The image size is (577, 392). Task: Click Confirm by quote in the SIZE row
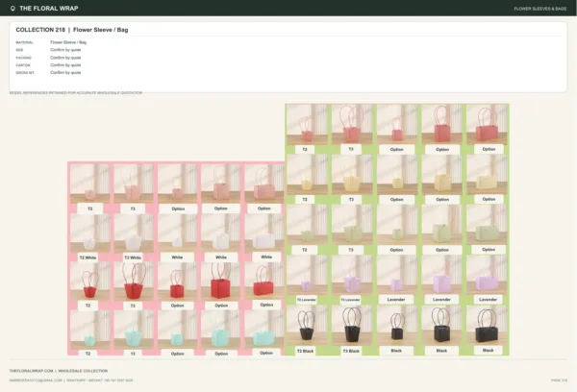[x=65, y=50]
